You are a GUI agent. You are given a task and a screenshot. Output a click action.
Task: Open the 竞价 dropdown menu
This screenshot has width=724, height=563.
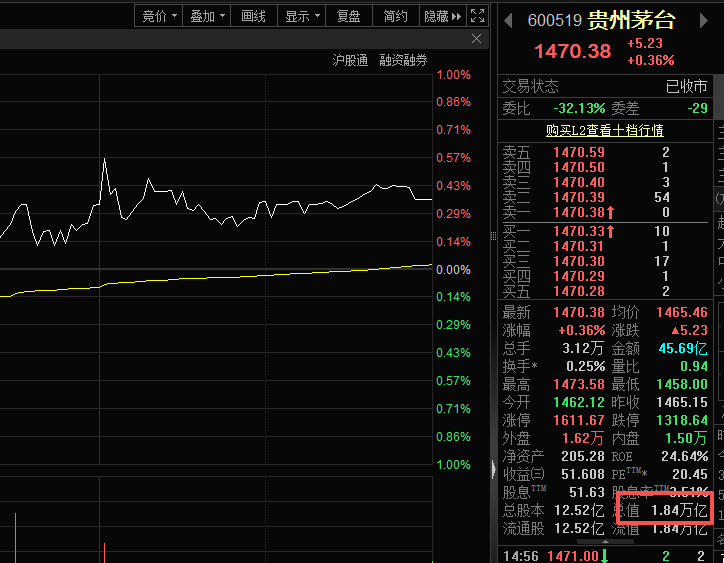click(159, 16)
